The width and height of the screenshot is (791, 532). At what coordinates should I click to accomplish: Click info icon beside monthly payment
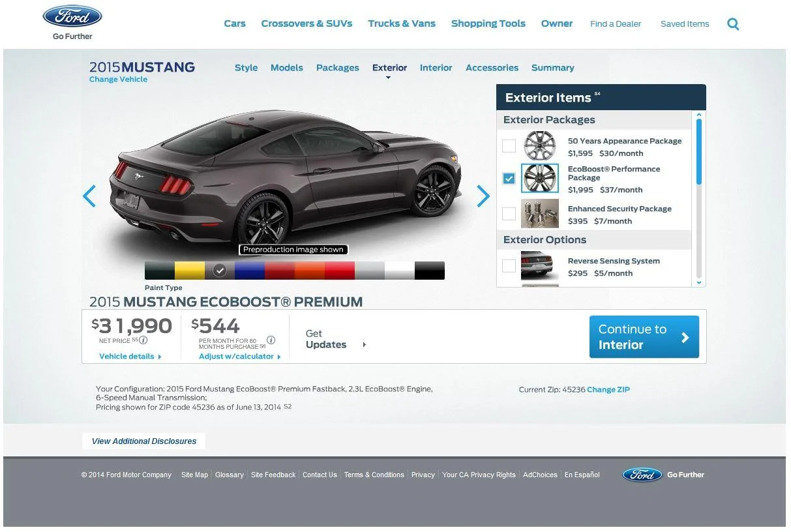pos(271,340)
